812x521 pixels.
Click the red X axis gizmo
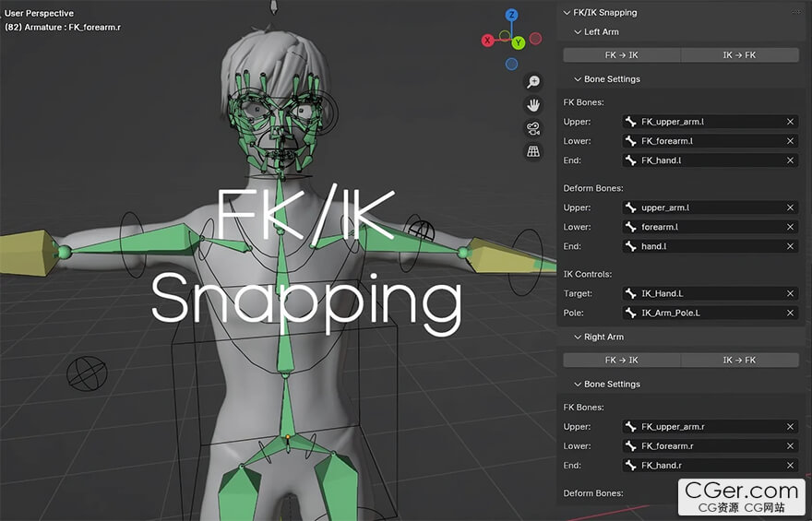487,41
